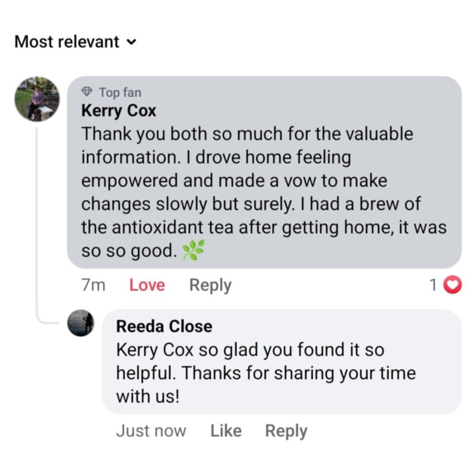Open Kerry Cox's profile picture
476x452 pixels.
click(x=37, y=99)
